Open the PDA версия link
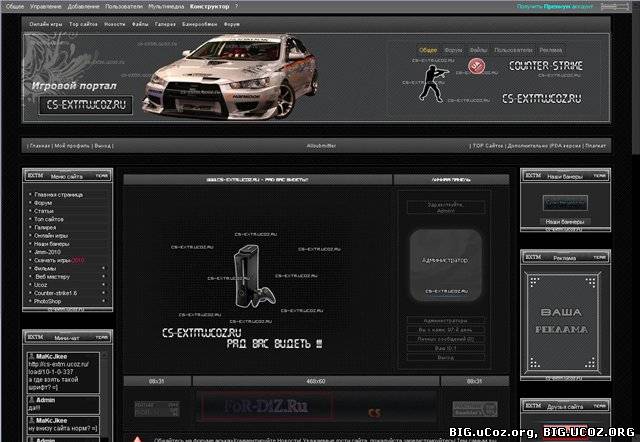This screenshot has height=442, width=640. [565, 146]
